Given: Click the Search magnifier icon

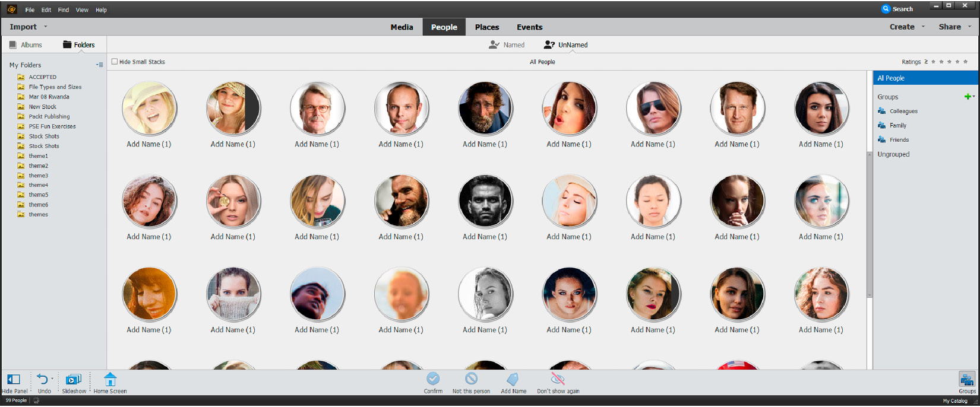Looking at the screenshot, I should point(886,9).
